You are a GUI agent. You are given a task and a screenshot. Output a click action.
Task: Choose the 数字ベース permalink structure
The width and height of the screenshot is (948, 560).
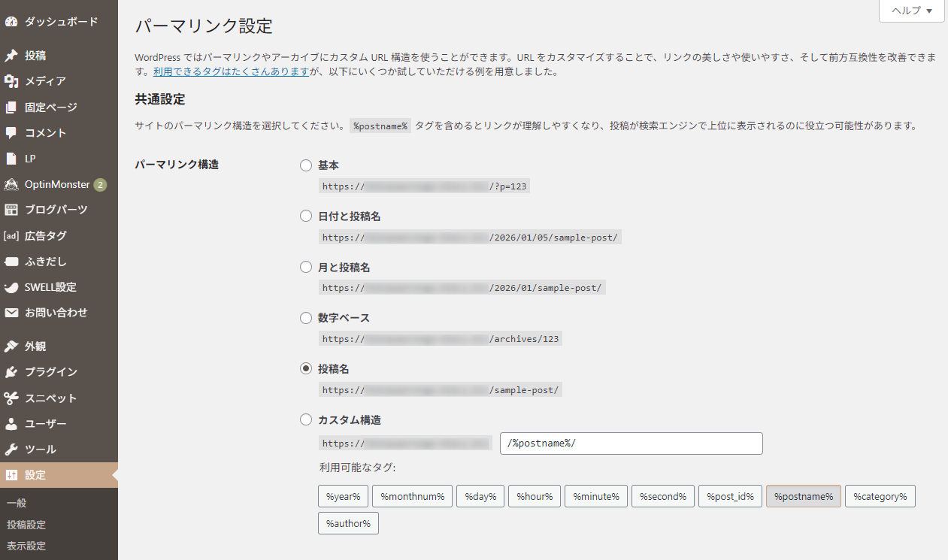coord(306,317)
